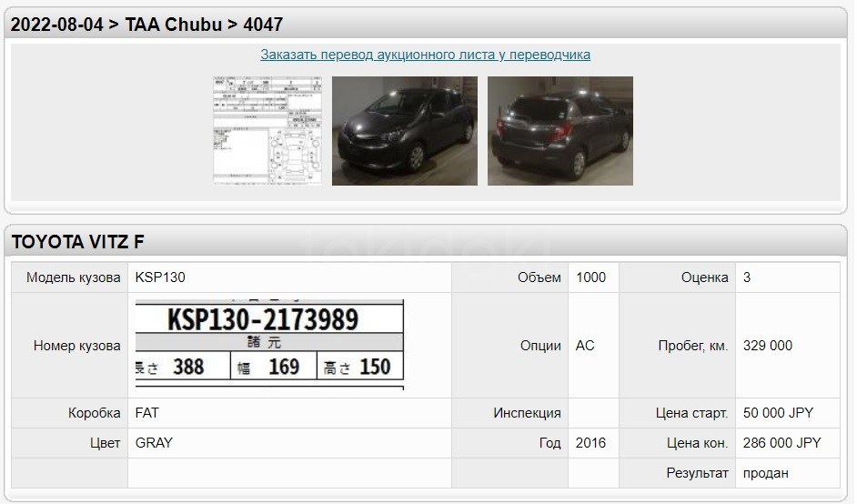Click the 286 000 JPY final price
857x504 pixels.
pos(782,443)
